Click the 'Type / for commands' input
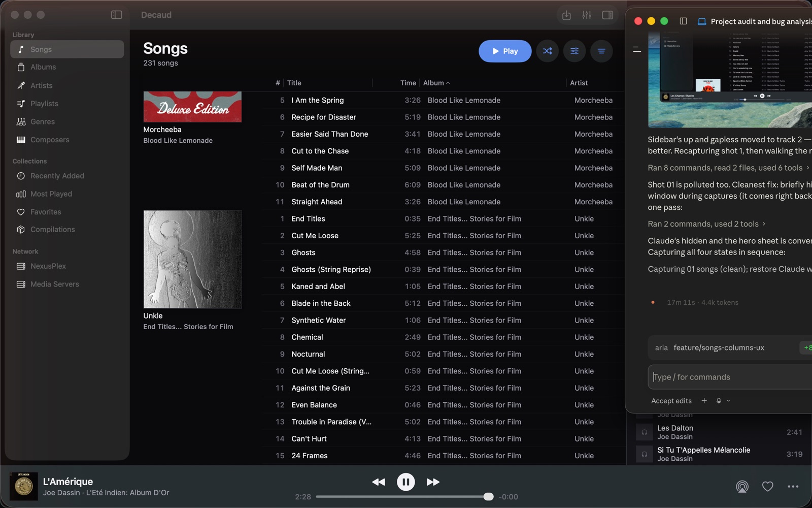Viewport: 812px width, 508px height. [730, 377]
